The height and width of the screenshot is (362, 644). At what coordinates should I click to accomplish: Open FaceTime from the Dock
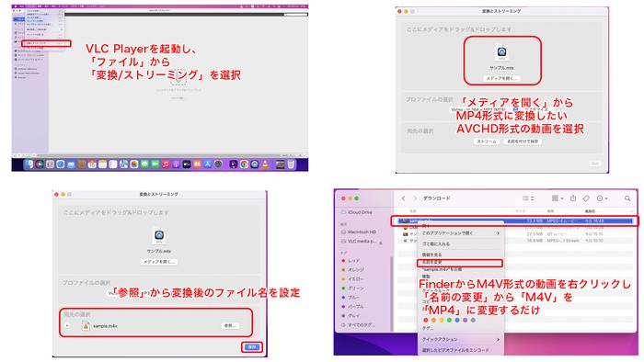click(x=155, y=164)
